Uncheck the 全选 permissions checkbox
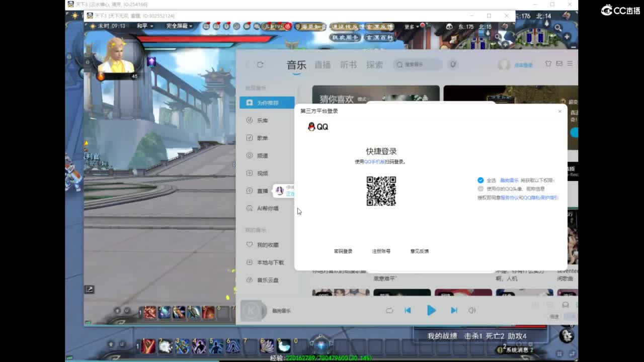Viewport: 644px width, 362px height. (x=480, y=180)
